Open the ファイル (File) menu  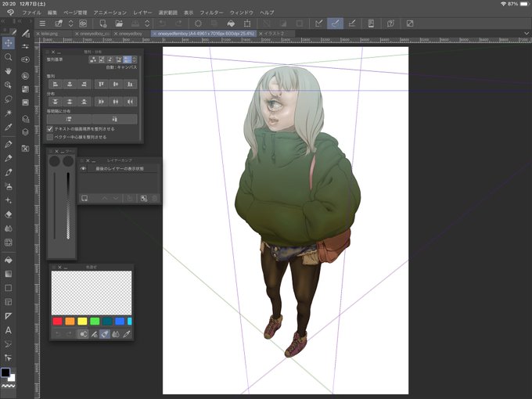[x=31, y=13]
